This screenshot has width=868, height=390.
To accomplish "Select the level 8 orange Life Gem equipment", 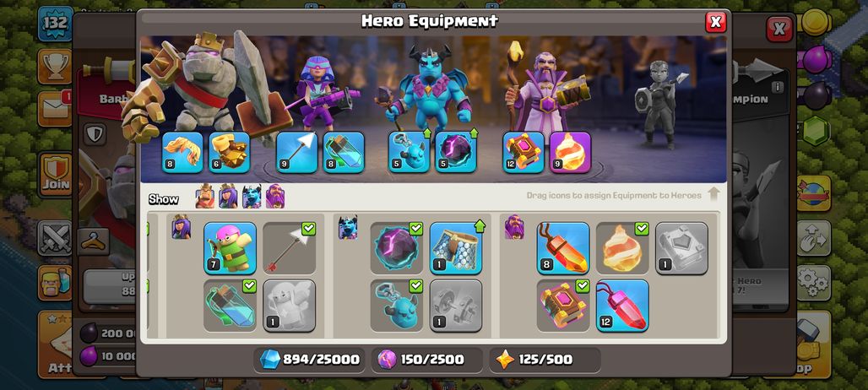I will point(563,248).
